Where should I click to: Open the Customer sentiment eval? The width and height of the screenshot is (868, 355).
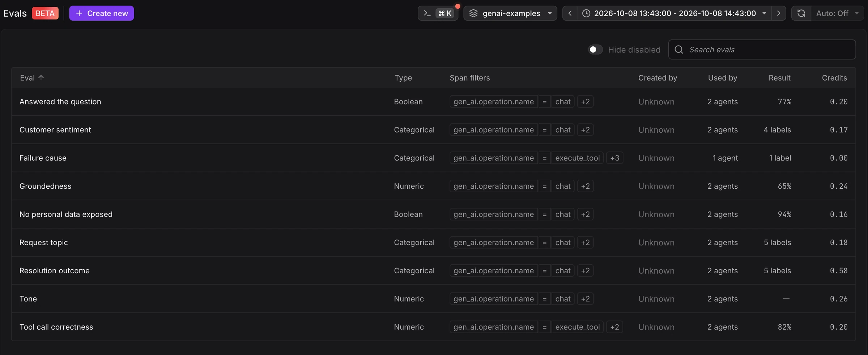(x=55, y=130)
